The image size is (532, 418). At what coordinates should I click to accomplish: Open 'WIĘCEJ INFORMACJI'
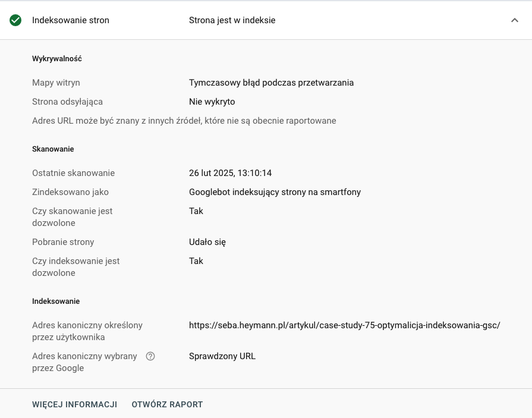click(x=74, y=404)
